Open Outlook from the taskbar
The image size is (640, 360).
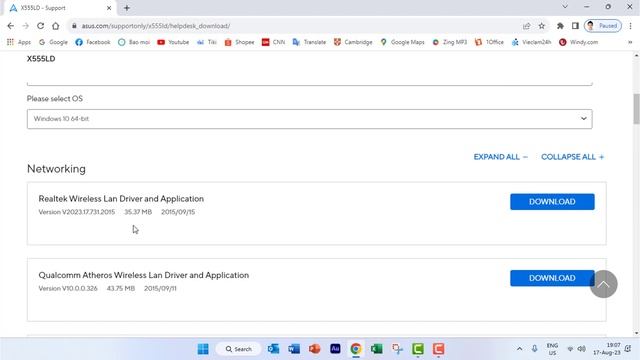click(273, 349)
